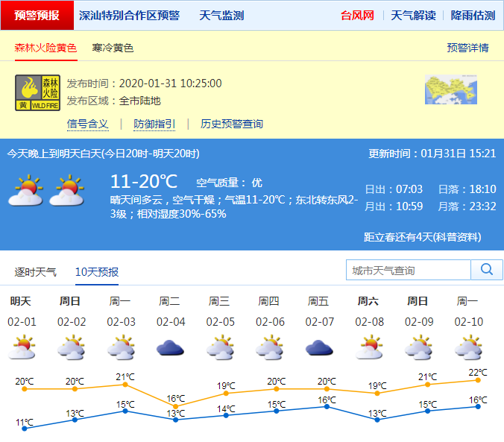Open the 信号含义 link
Viewport: 504px width, 442px height.
(x=88, y=124)
